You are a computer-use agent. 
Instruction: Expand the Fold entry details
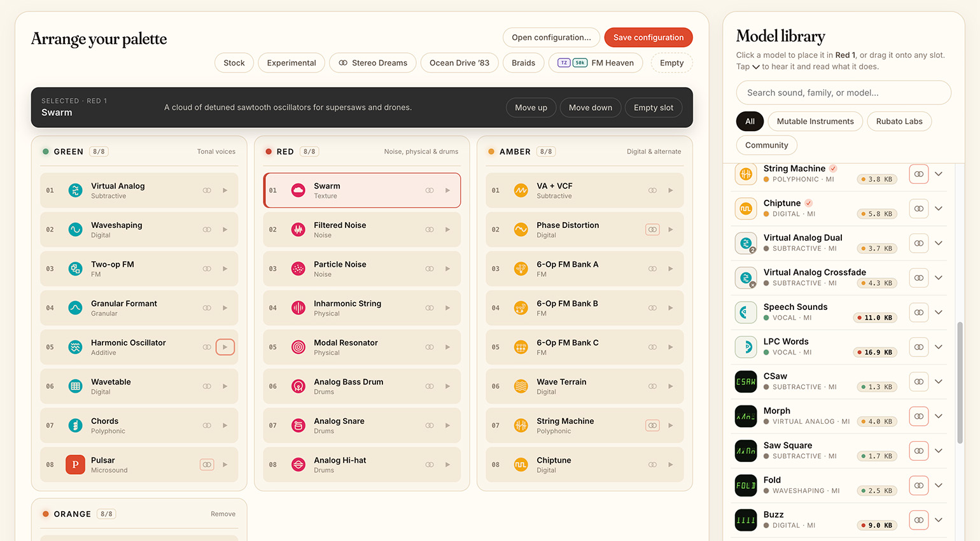click(939, 486)
